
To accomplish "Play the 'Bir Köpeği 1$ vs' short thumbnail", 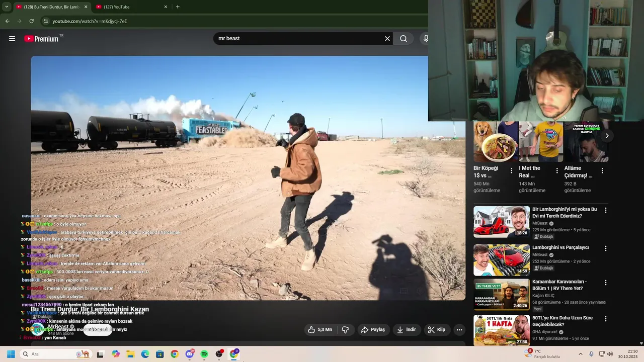I will click(496, 141).
